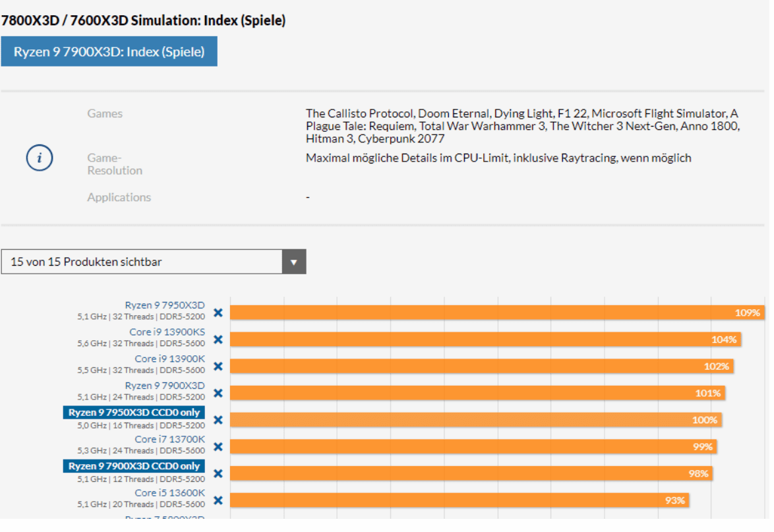The image size is (774, 532).
Task: Remove Ryzen 9 7950X3D from chart
Action: (x=218, y=312)
